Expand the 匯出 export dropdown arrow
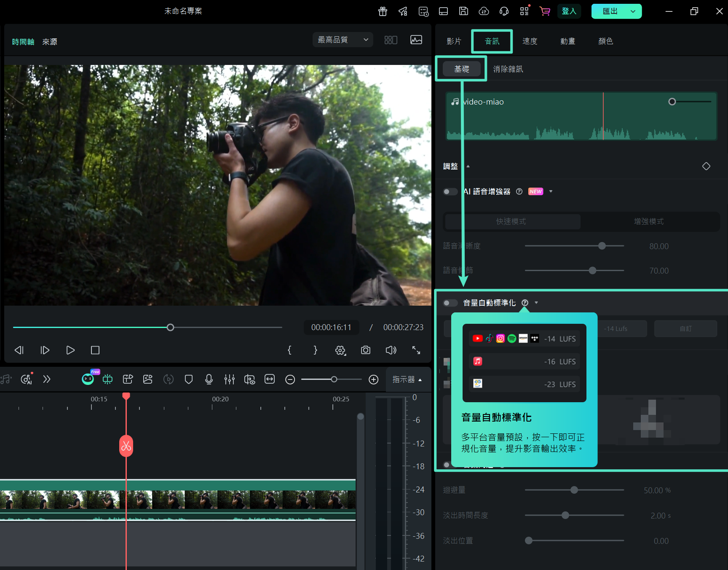 [633, 11]
